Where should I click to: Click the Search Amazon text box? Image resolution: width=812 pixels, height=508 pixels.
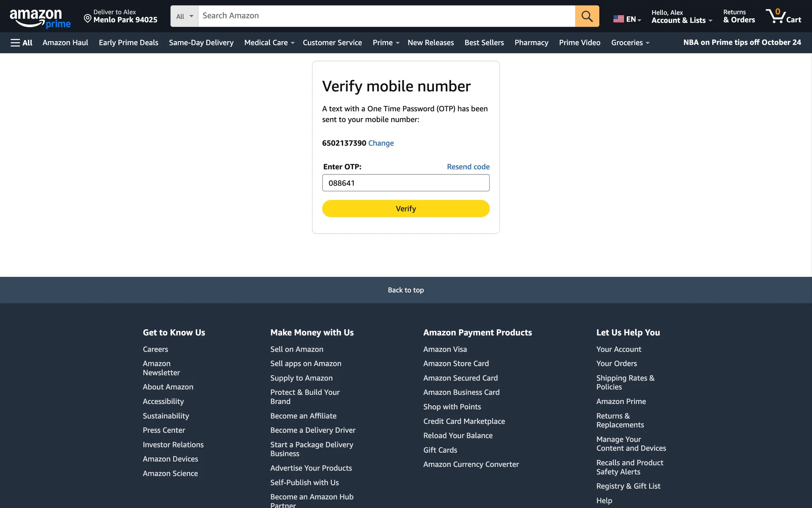(386, 16)
